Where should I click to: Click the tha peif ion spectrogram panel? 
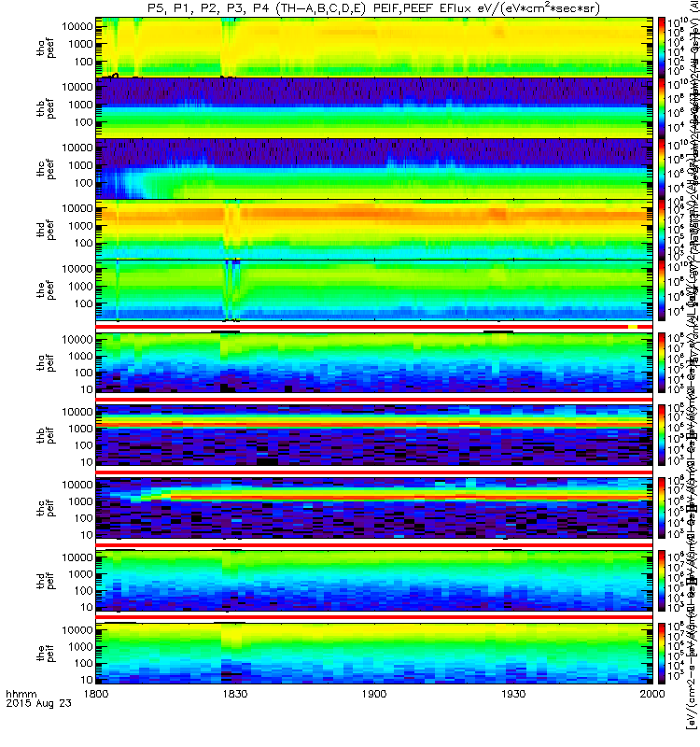coord(374,362)
